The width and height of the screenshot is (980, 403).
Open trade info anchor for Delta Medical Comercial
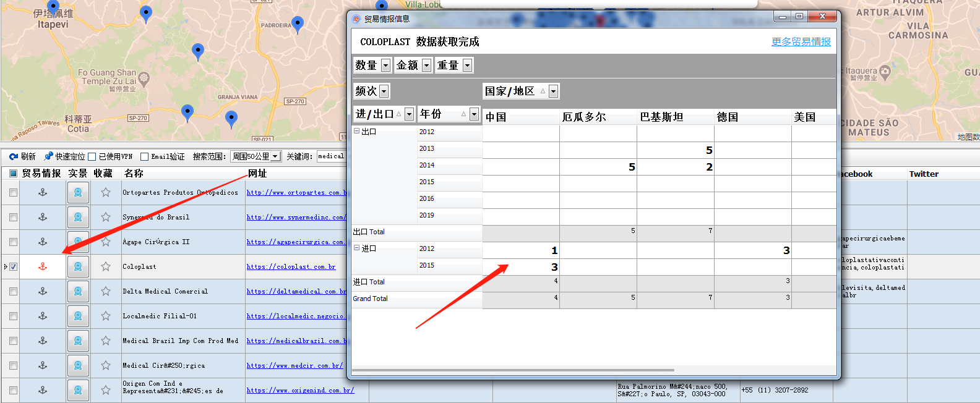43,291
